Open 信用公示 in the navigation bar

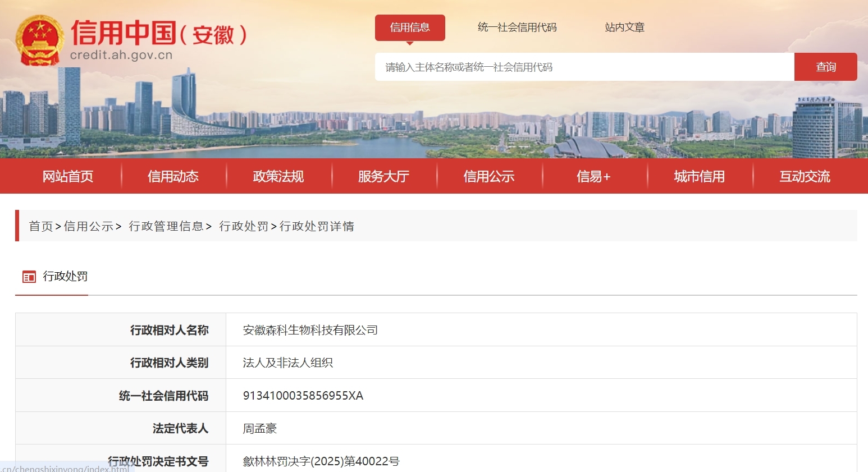[489, 176]
